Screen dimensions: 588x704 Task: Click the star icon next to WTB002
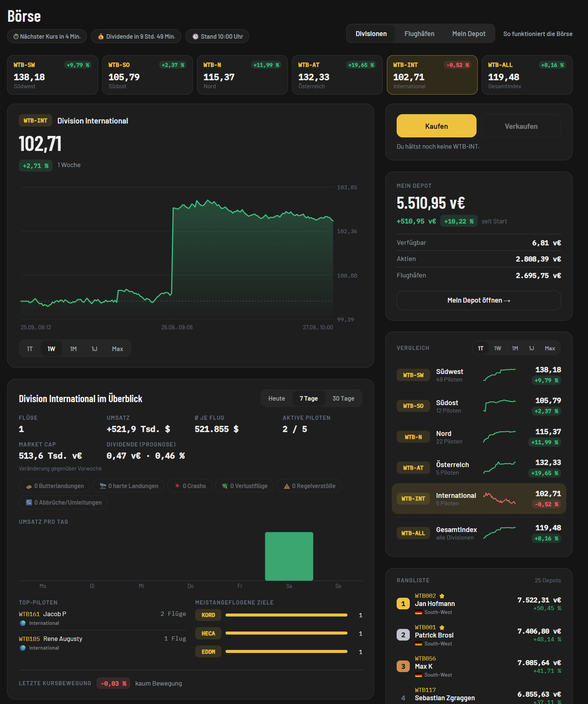coord(442,596)
